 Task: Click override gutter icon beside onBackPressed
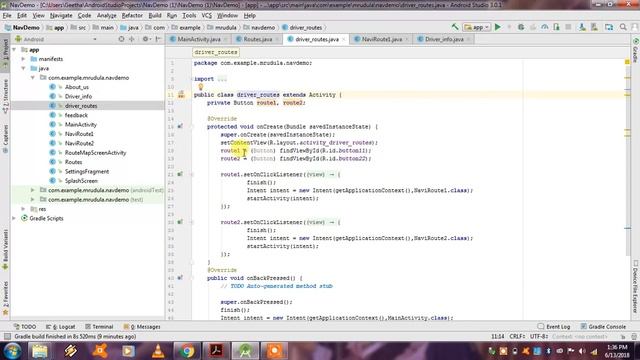point(180,278)
